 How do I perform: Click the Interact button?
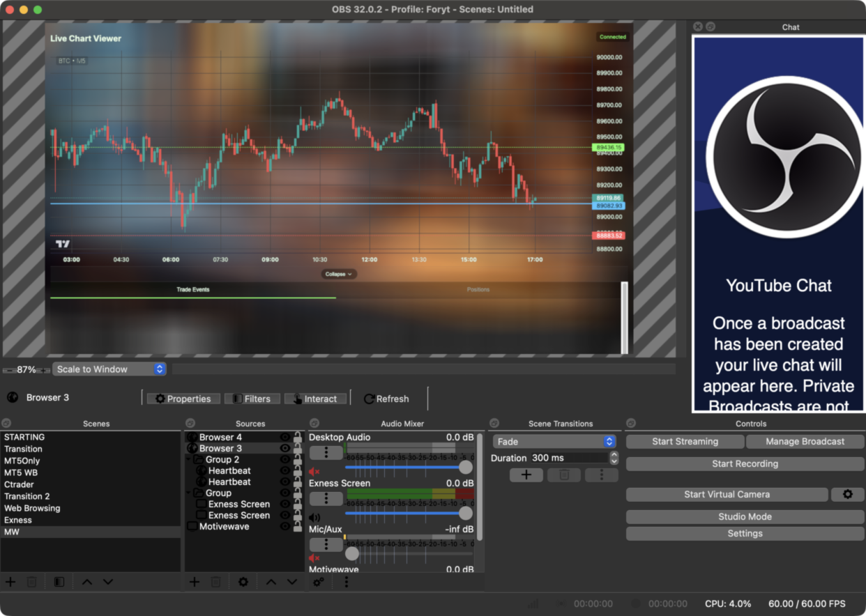(x=315, y=399)
